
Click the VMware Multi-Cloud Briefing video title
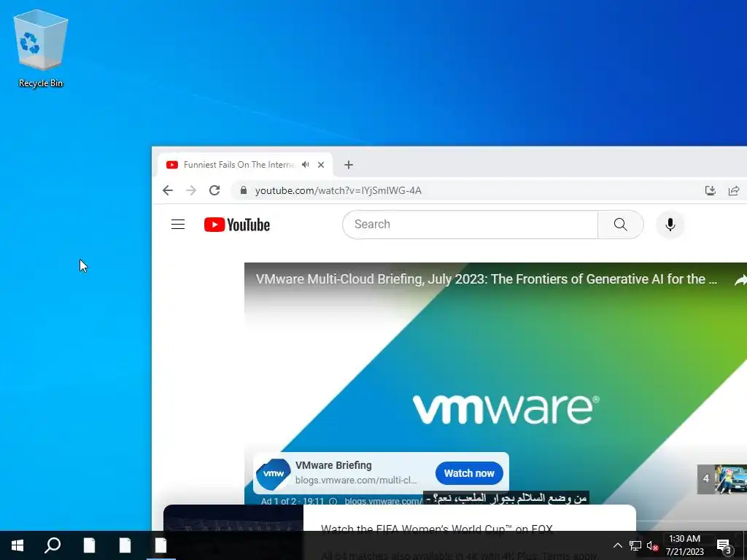pos(486,279)
